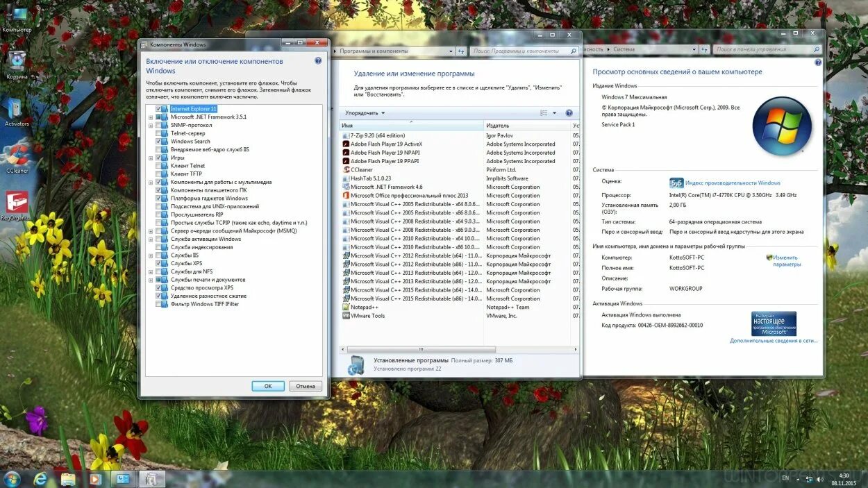Click the Microsoft Office 2013 program icon
The image size is (868, 488).
click(346, 196)
